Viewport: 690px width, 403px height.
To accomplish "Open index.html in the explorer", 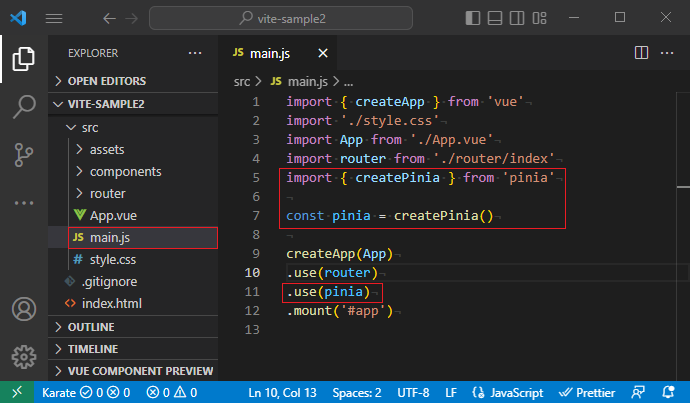I will 133,304.
